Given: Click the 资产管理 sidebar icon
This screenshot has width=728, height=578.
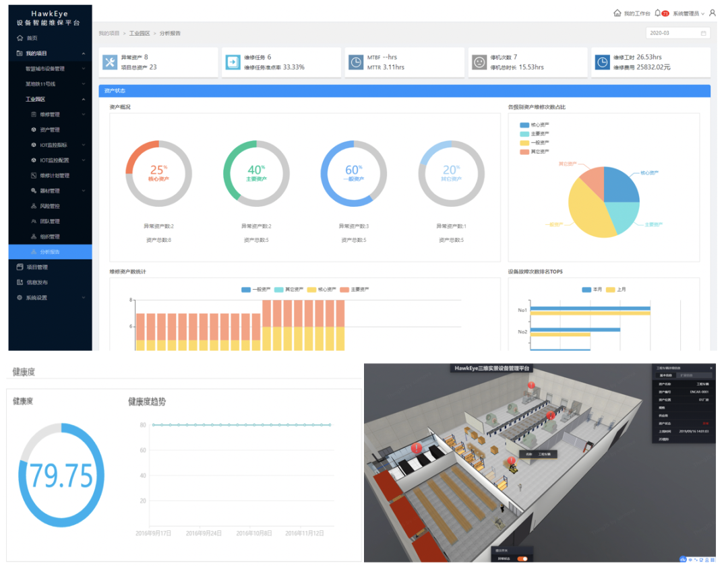Looking at the screenshot, I should [34, 129].
